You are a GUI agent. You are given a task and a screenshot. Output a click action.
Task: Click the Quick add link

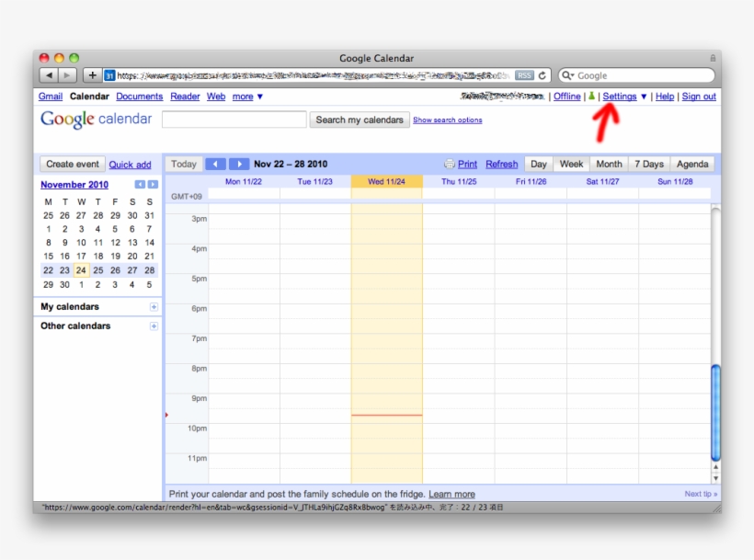(x=130, y=165)
